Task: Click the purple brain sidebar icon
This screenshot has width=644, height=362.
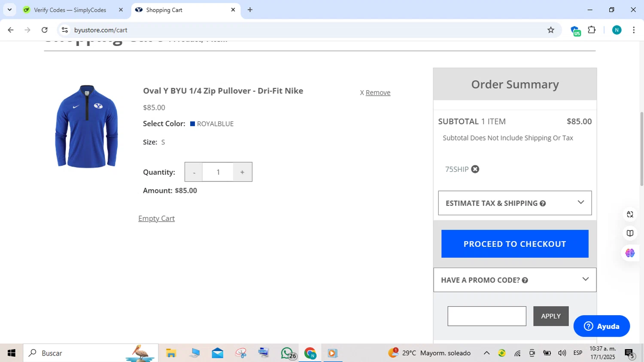Action: coord(630,253)
